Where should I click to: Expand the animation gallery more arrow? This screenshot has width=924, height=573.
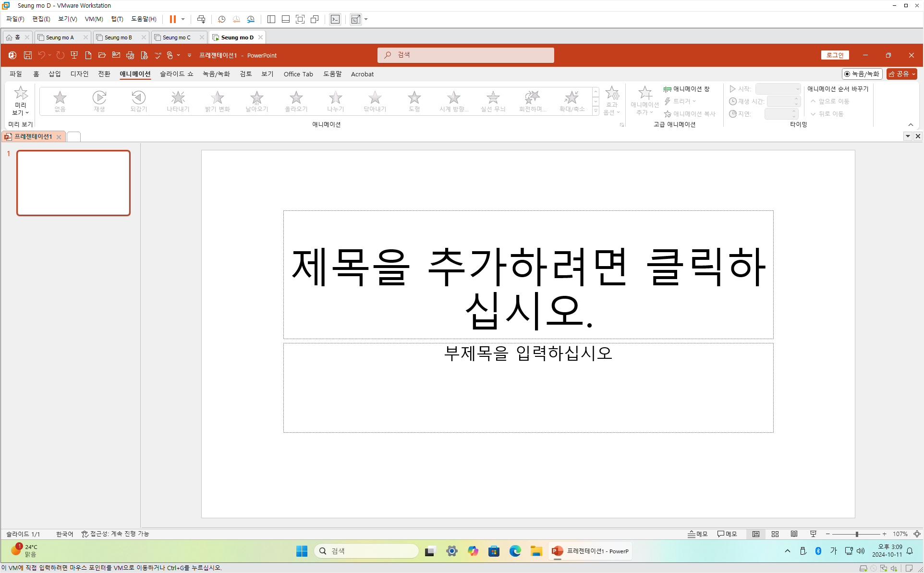596,111
